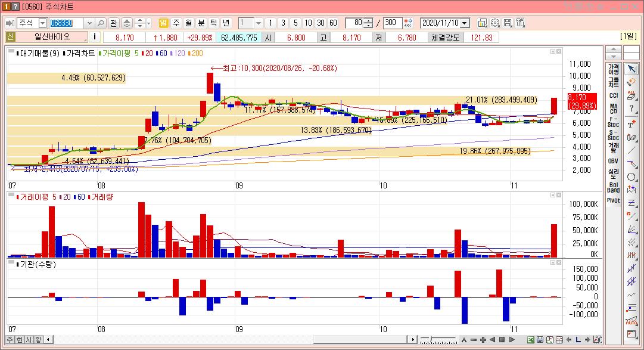This screenshot has width=644, height=350.
Task: Collapse the volume panel minimize icon
Action: pyautogui.click(x=553, y=195)
